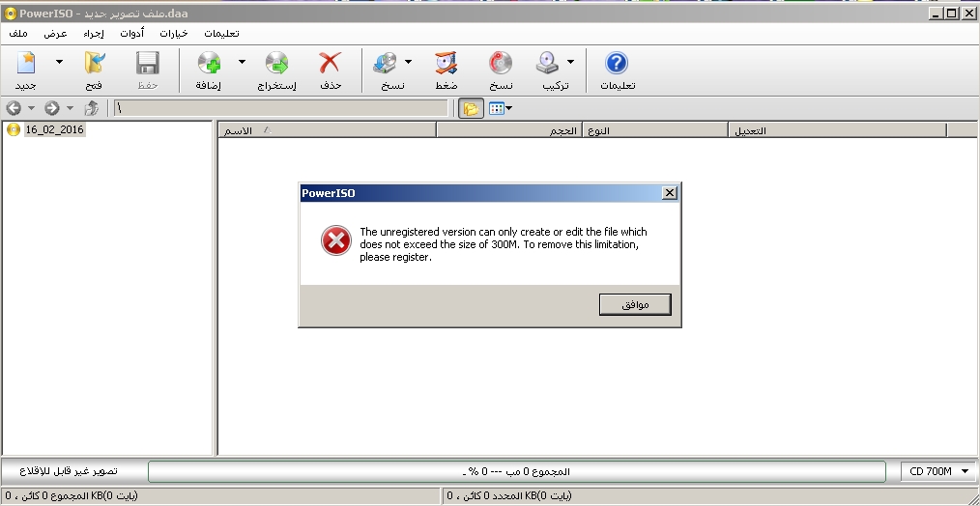Expand the New (جديد) dropdown arrow
980x506 pixels.
(59, 61)
